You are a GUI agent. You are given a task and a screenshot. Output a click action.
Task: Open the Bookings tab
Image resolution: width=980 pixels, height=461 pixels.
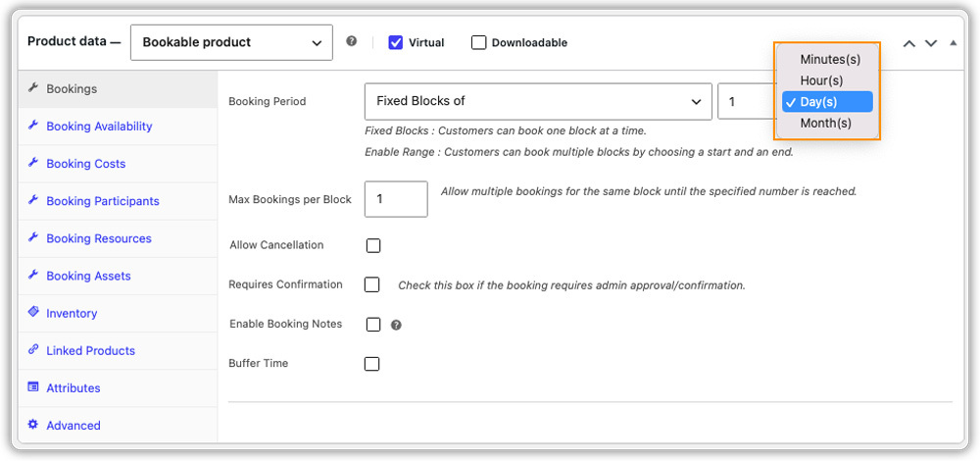point(118,89)
